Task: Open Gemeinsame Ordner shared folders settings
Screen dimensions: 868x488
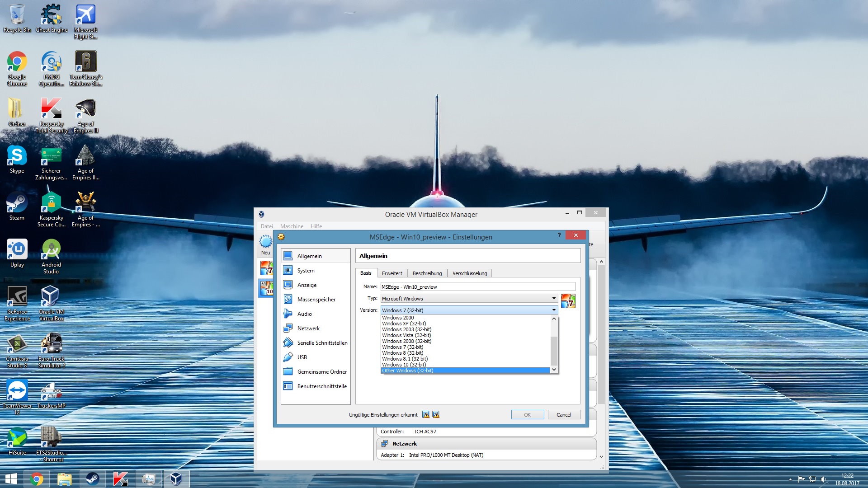Action: (x=322, y=372)
